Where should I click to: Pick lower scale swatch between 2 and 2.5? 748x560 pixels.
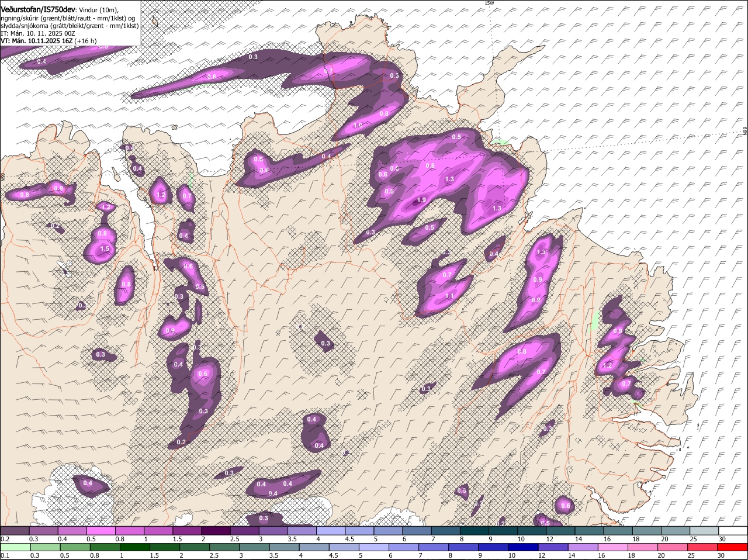click(195, 547)
